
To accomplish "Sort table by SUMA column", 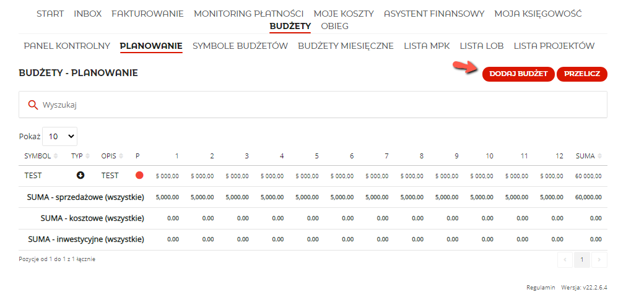I will click(x=588, y=156).
